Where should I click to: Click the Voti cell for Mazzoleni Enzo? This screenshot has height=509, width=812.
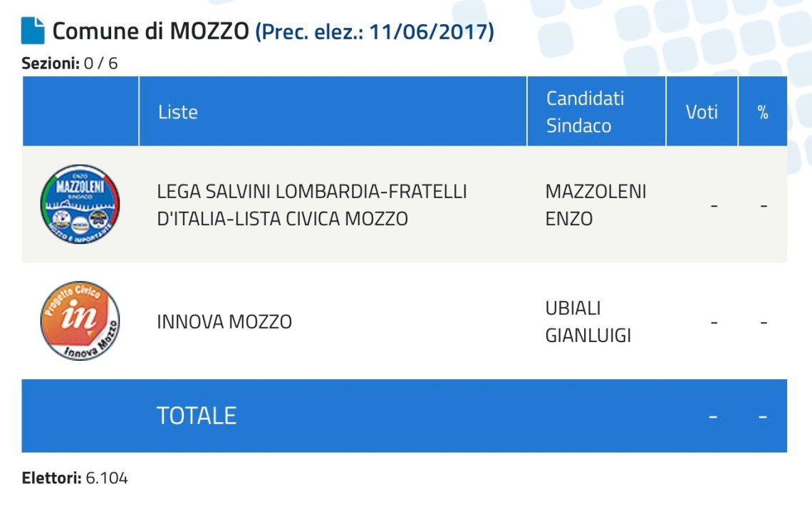[714, 205]
